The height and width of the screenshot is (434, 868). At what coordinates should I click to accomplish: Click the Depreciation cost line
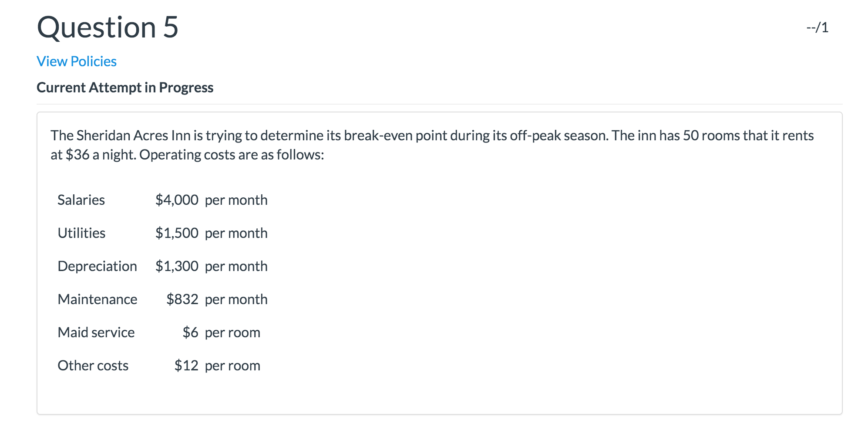(98, 266)
